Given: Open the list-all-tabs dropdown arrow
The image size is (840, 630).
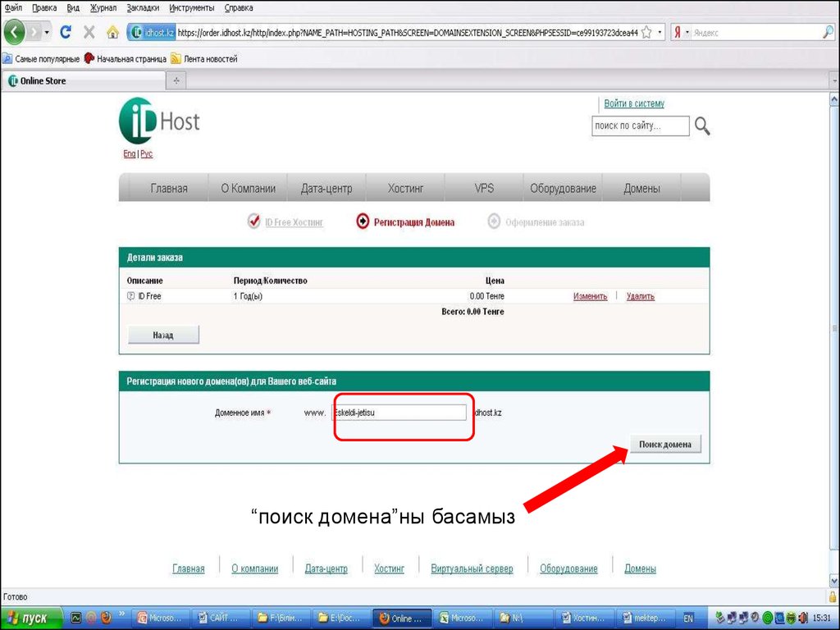Looking at the screenshot, I should point(834,81).
